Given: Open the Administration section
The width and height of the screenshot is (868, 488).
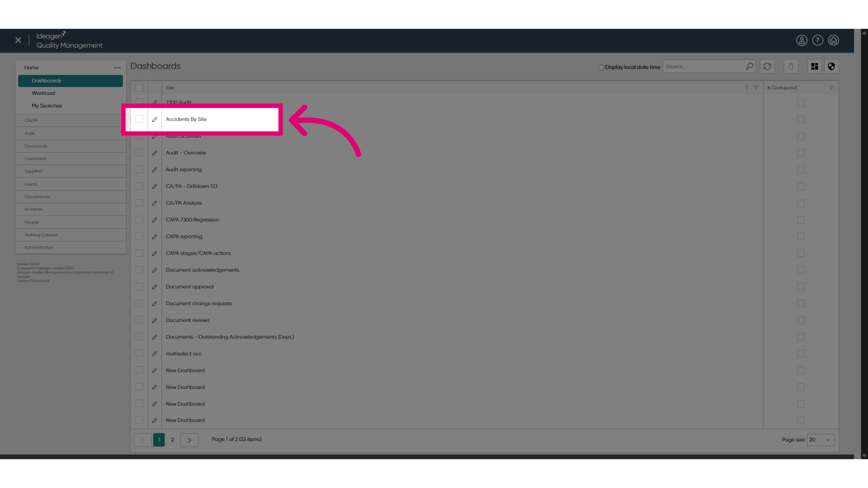Looking at the screenshot, I should click(71, 248).
